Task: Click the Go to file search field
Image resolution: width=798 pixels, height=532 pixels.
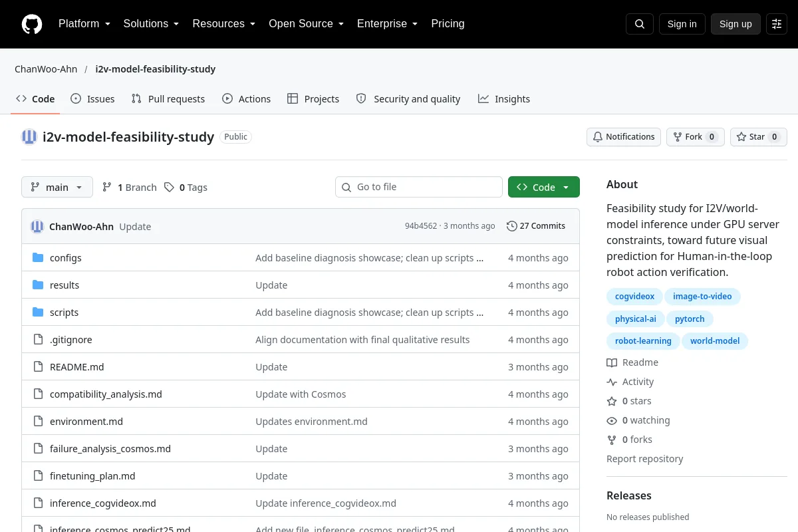Action: tap(419, 188)
